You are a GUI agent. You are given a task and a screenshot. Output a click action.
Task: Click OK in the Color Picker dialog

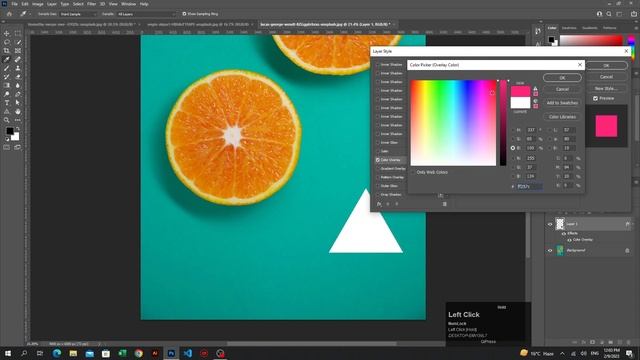click(x=562, y=78)
